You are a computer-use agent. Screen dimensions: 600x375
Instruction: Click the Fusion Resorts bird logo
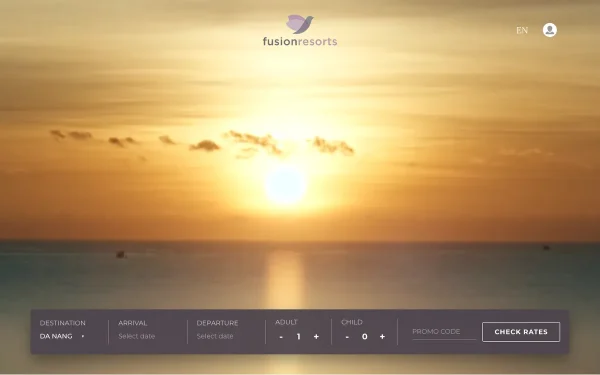pyautogui.click(x=300, y=31)
